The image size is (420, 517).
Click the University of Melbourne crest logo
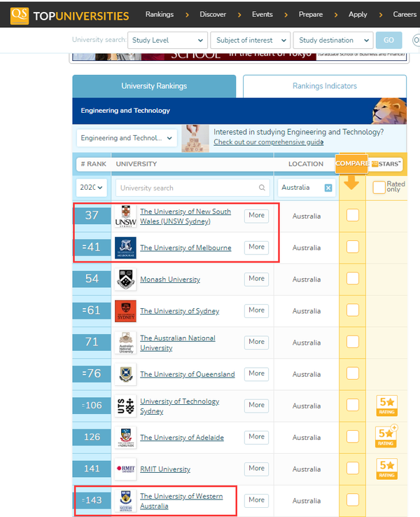tap(125, 247)
